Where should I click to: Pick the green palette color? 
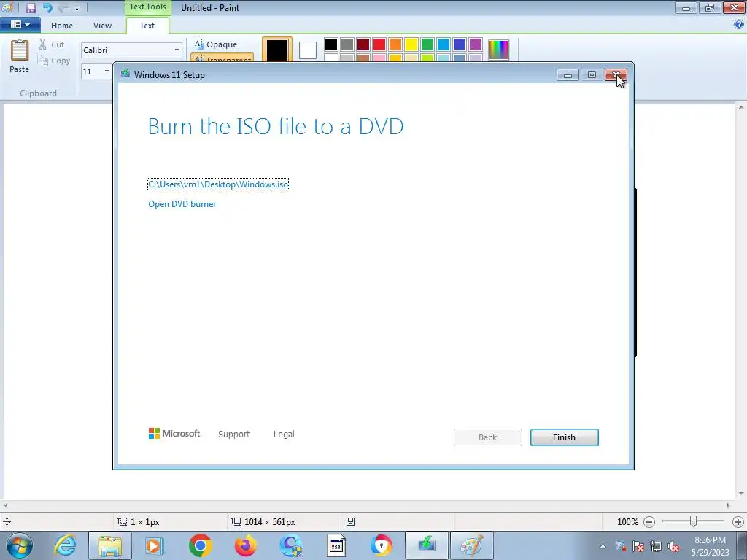[x=427, y=44]
